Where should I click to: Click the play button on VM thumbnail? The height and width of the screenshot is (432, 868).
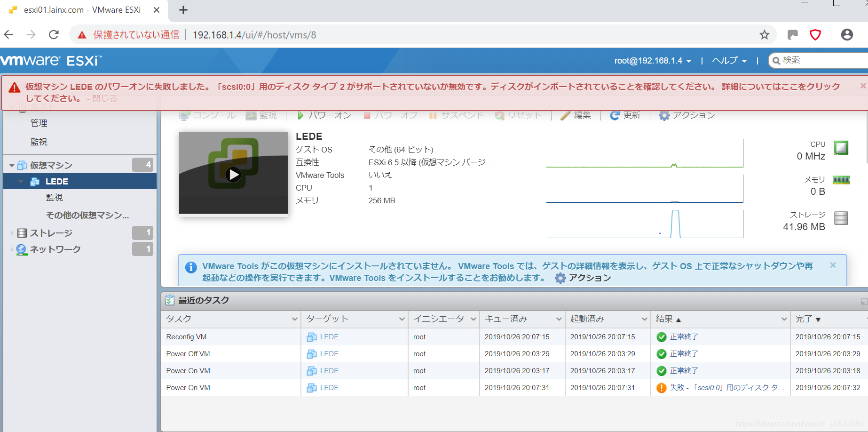[x=233, y=175]
